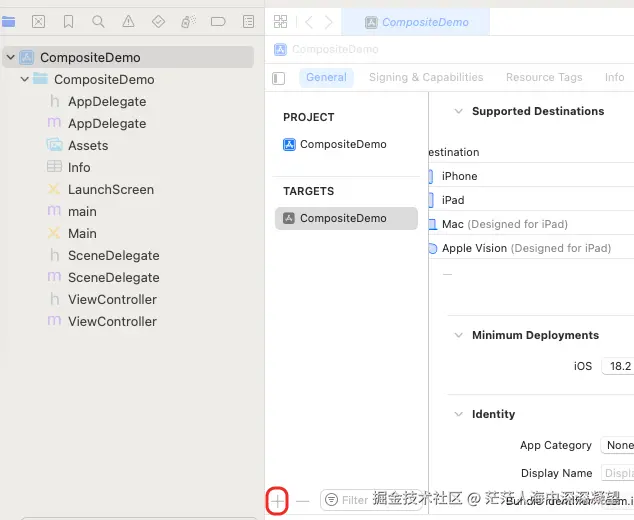634x520 pixels.
Task: Collapse the Supported Destinations section
Action: point(458,111)
